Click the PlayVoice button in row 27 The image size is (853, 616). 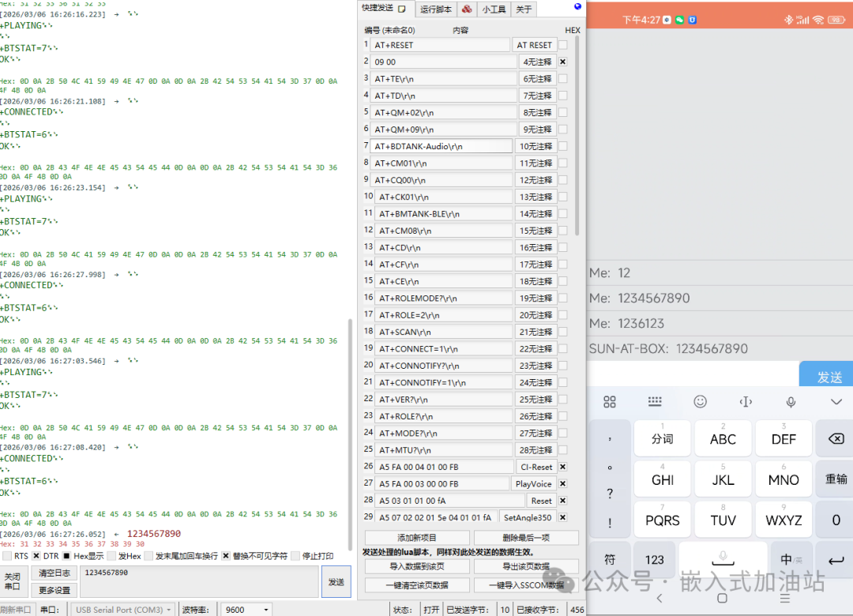534,483
